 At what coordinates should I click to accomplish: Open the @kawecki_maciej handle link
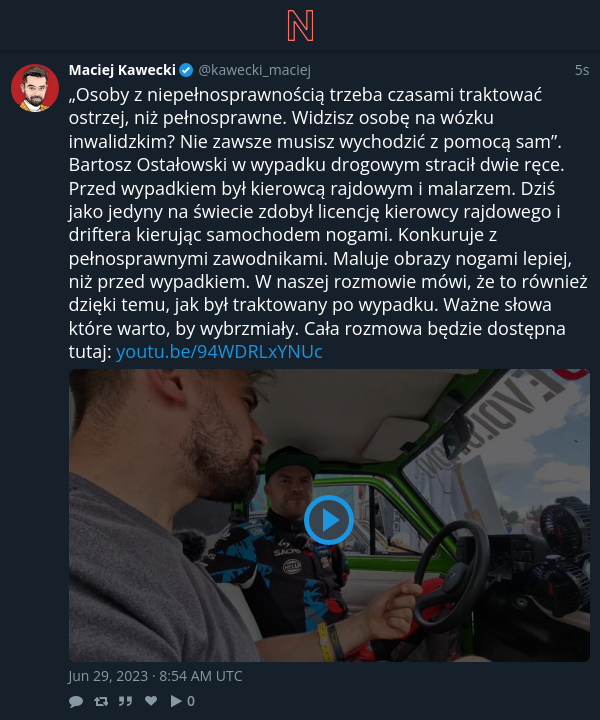(x=255, y=70)
